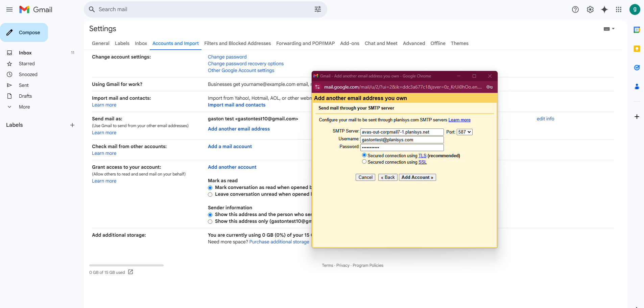Viewport: 644px width, 308px height.
Task: Open the Support help icon
Action: [x=575, y=9]
